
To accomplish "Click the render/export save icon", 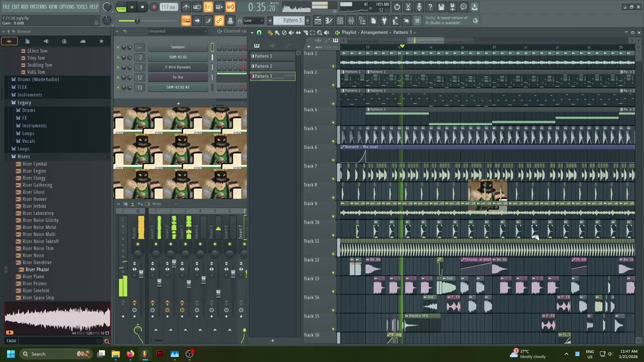I will tap(452, 7).
